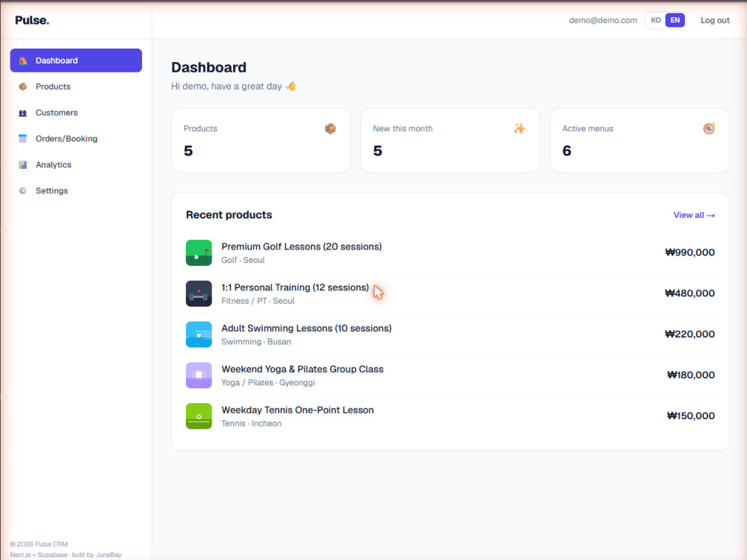Select the EN language option

tap(675, 20)
